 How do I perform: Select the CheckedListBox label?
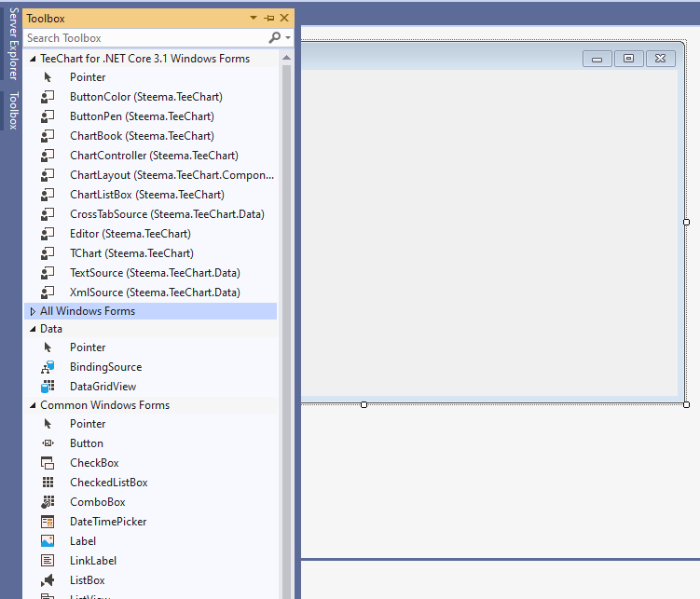(109, 483)
